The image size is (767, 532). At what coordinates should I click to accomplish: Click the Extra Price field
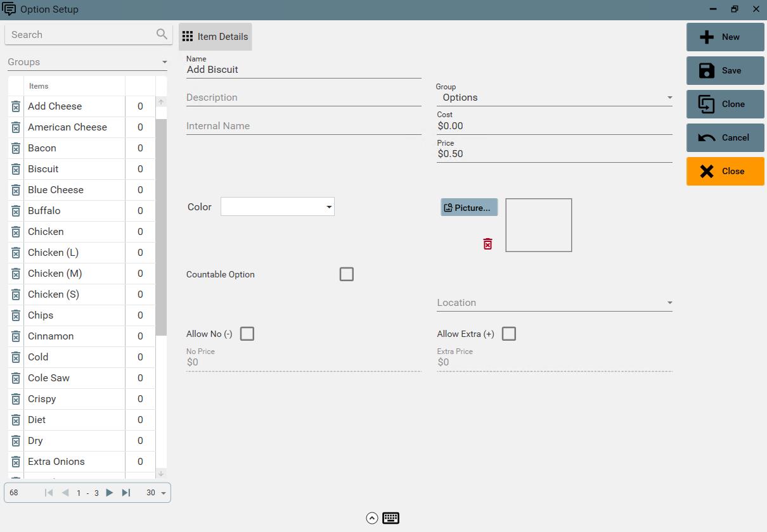click(555, 362)
